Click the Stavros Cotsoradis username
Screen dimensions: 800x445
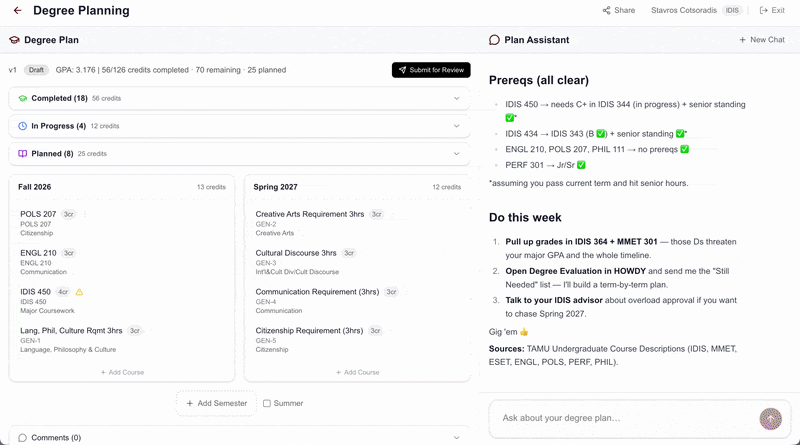[684, 10]
